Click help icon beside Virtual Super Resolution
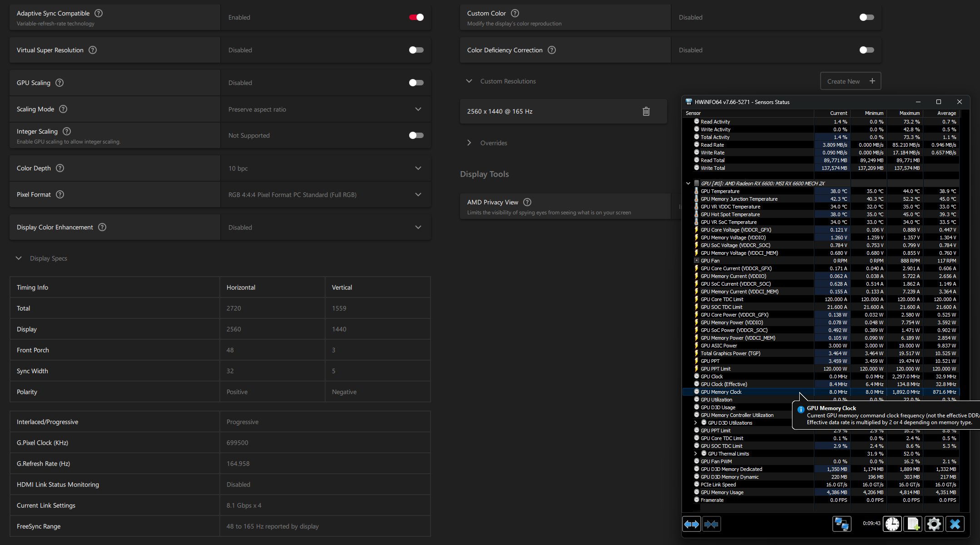The image size is (980, 545). tap(93, 50)
